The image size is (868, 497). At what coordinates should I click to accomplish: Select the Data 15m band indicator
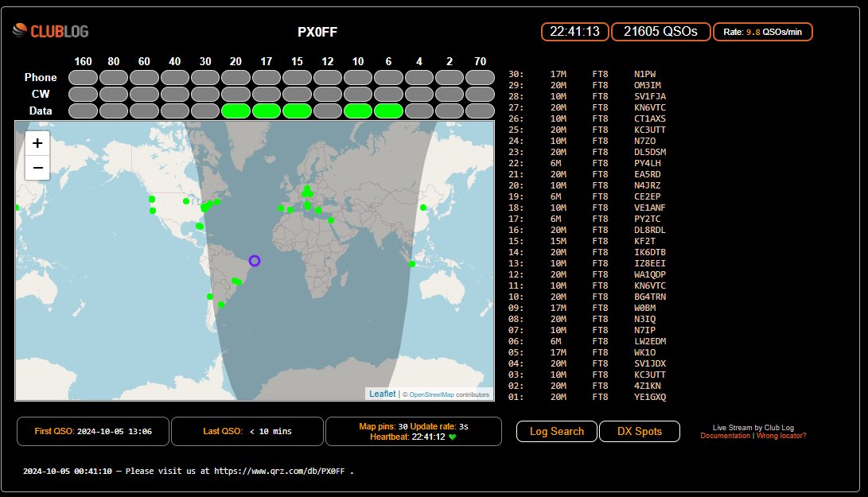click(297, 111)
